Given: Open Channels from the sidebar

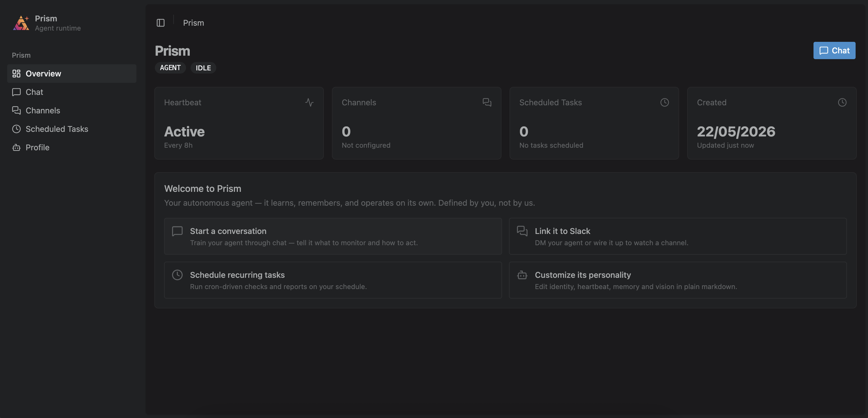Looking at the screenshot, I should [72, 110].
